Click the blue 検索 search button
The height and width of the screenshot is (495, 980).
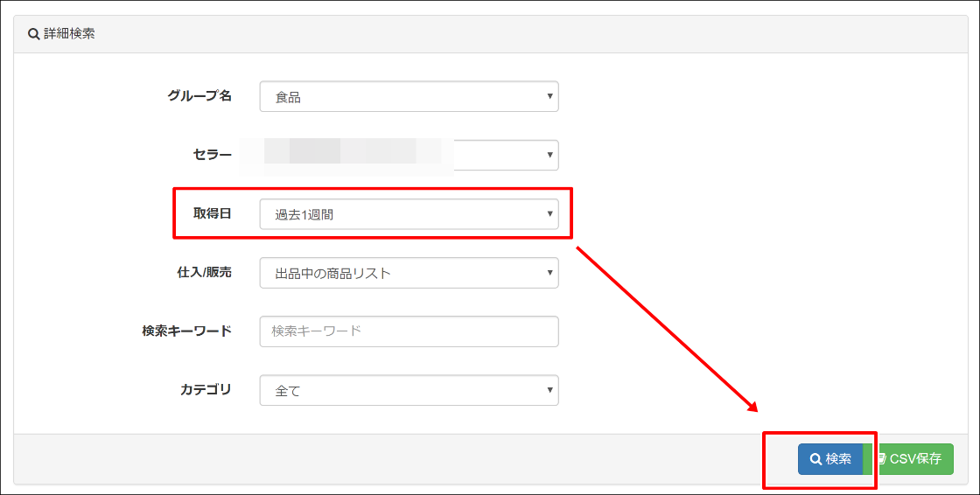[830, 459]
